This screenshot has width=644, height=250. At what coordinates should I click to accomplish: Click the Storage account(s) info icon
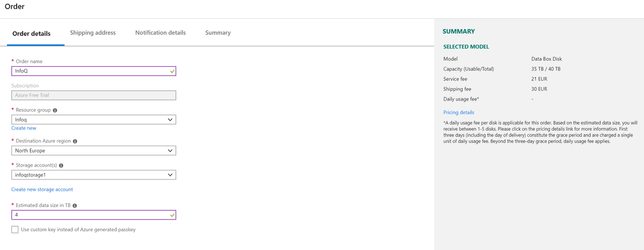click(x=61, y=165)
